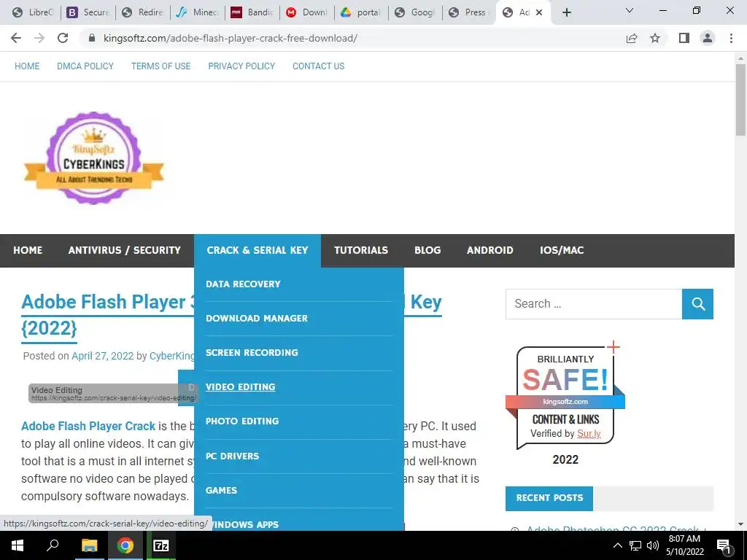Switch to the Press tab
Viewport: 747px width, 560px height.
click(470, 12)
